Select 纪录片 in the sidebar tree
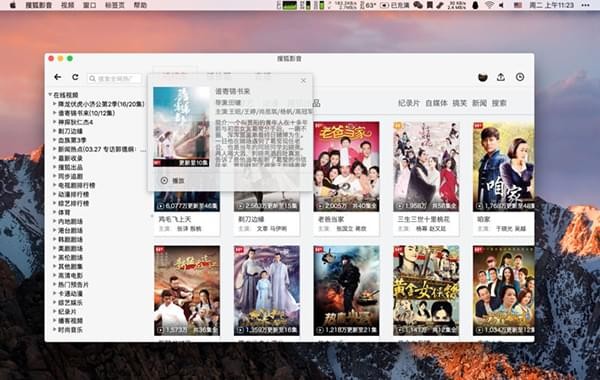 pos(67,312)
